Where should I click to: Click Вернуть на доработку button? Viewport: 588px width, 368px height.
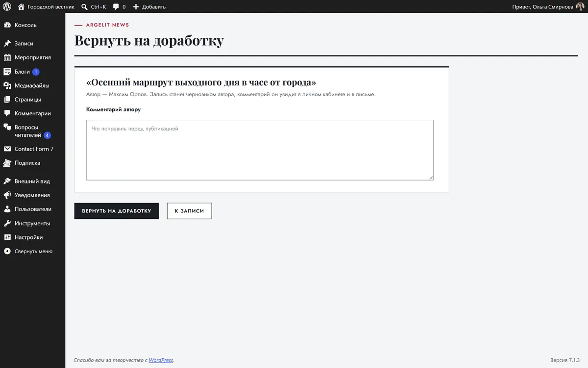click(117, 211)
